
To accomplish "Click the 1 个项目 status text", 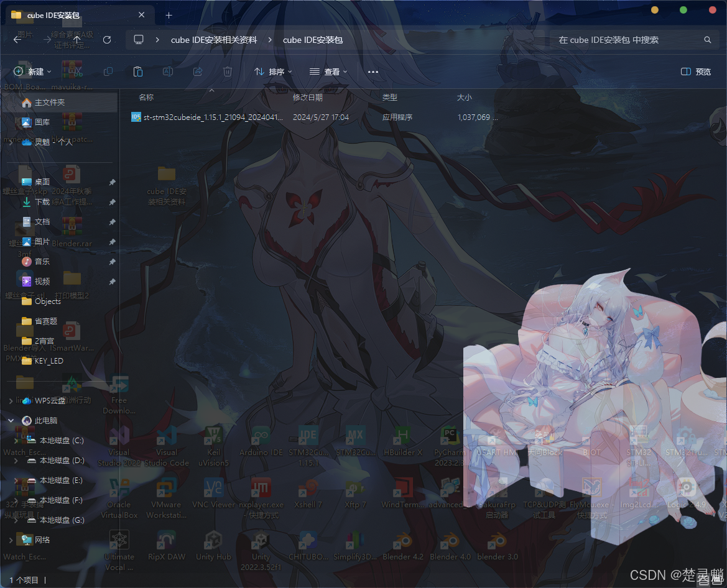I will coord(24,580).
